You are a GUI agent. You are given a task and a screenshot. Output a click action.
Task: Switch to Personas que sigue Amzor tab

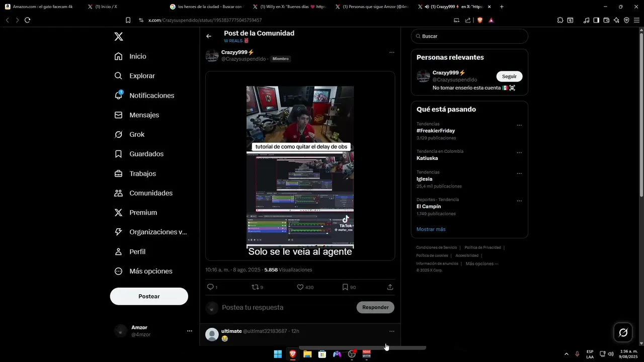coord(372,7)
